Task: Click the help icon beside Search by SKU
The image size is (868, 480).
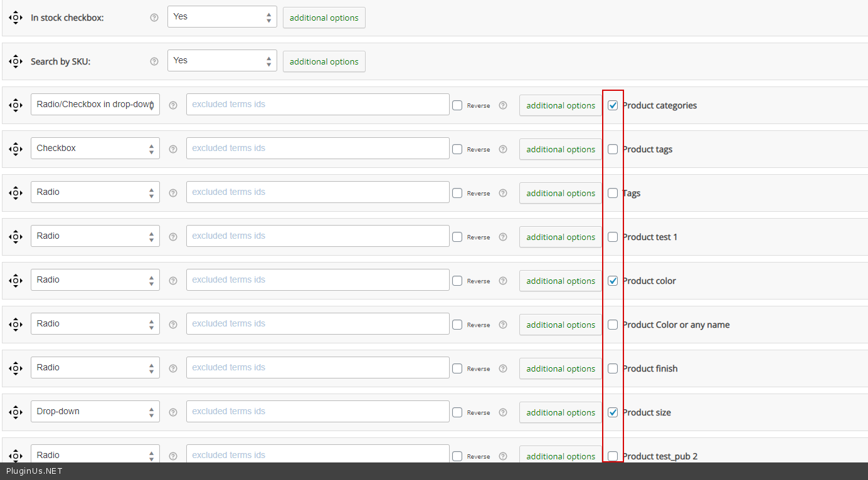Action: tap(154, 61)
